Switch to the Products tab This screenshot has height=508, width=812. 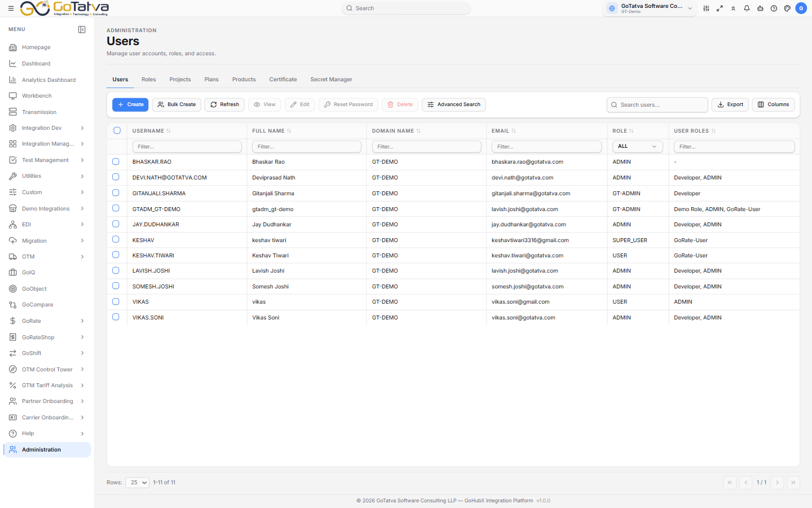pos(244,80)
